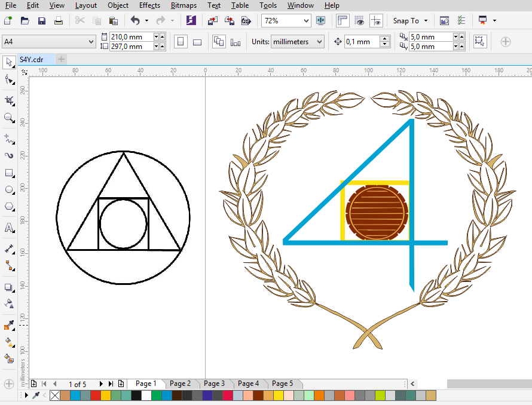
Task: Select the Crop tool
Action: tap(9, 101)
